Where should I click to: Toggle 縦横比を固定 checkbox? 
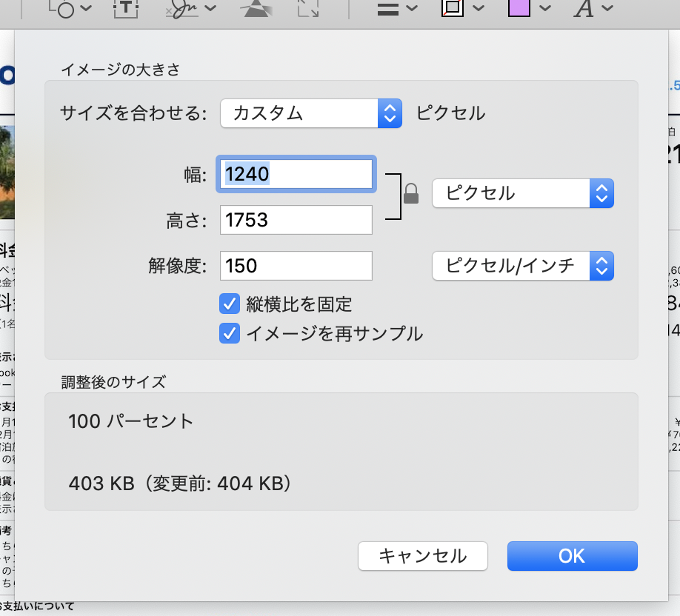pos(230,304)
